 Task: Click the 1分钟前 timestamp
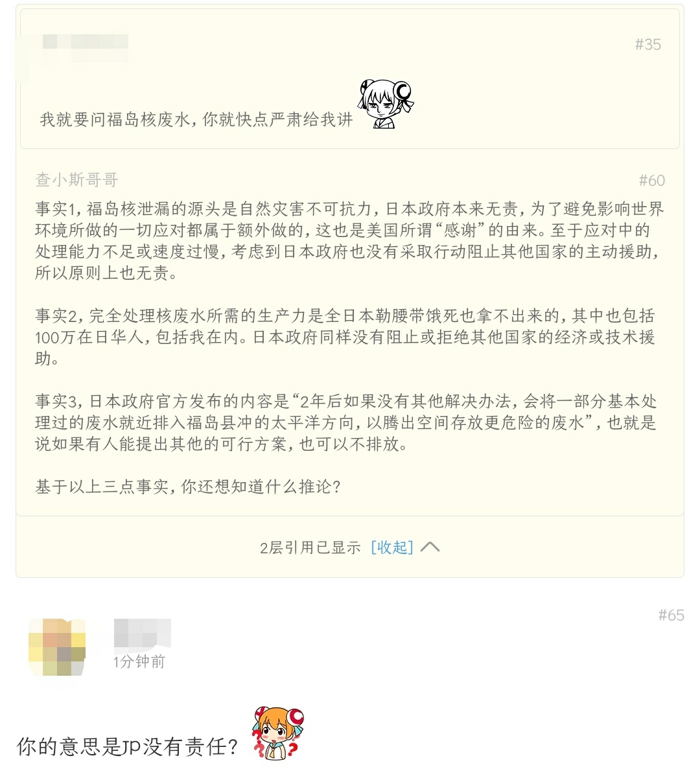[139, 661]
